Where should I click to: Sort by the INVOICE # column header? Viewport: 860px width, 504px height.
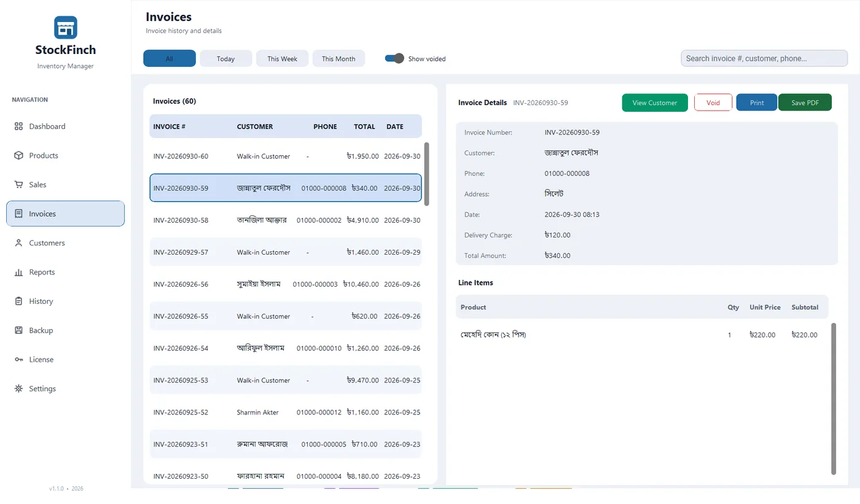[170, 126]
